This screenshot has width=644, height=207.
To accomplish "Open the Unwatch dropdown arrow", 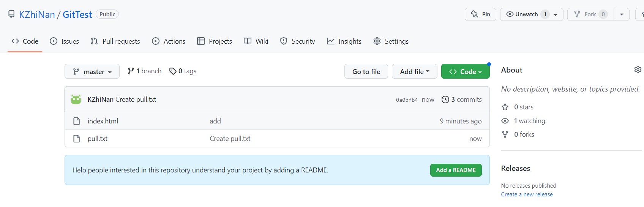I will click(556, 14).
